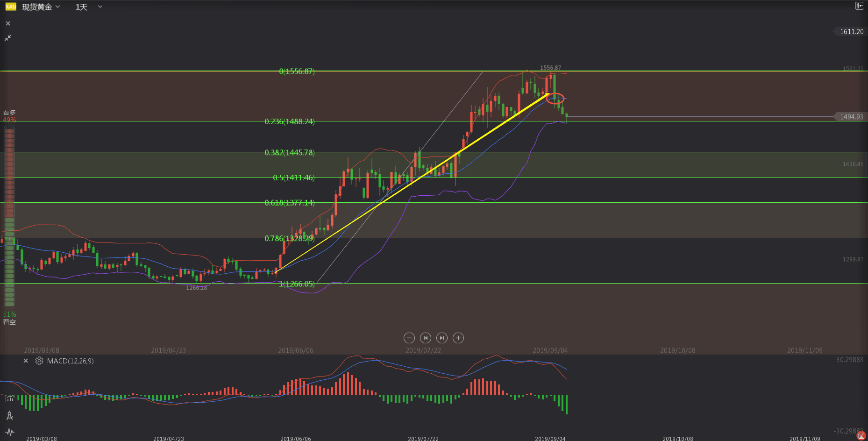Viewport: 868px width, 441px height.
Task: Select the Fibonacci 0.236(1488.24) level label
Action: pos(290,121)
